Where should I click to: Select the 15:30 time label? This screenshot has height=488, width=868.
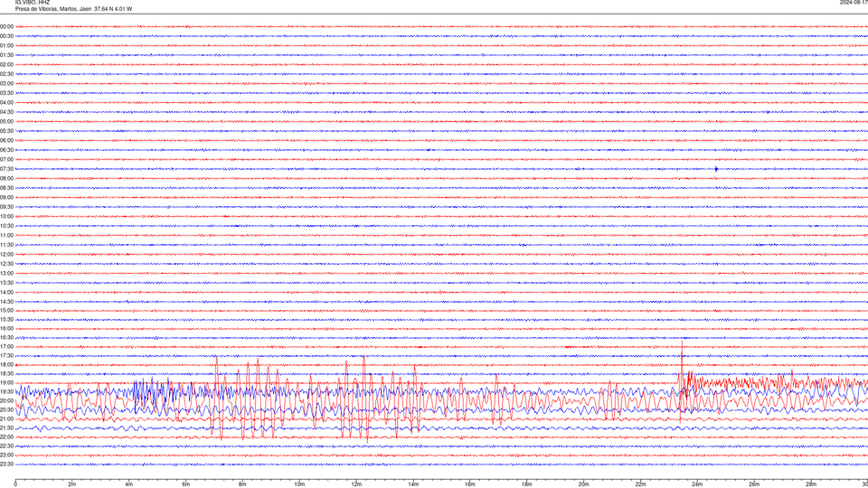coord(6,319)
